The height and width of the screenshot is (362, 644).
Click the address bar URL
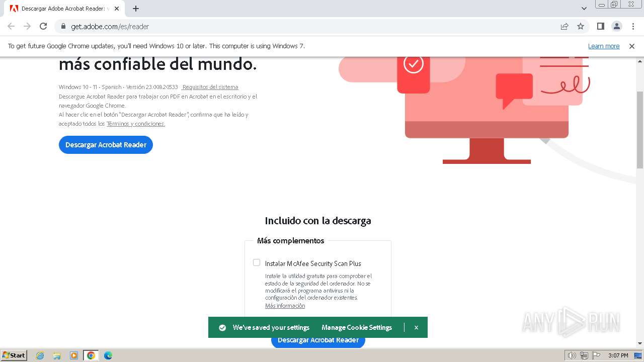coord(110,26)
